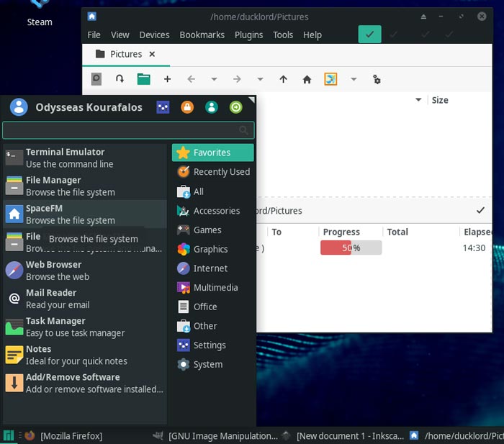Toggle the second panel checkmark button

pos(393,35)
